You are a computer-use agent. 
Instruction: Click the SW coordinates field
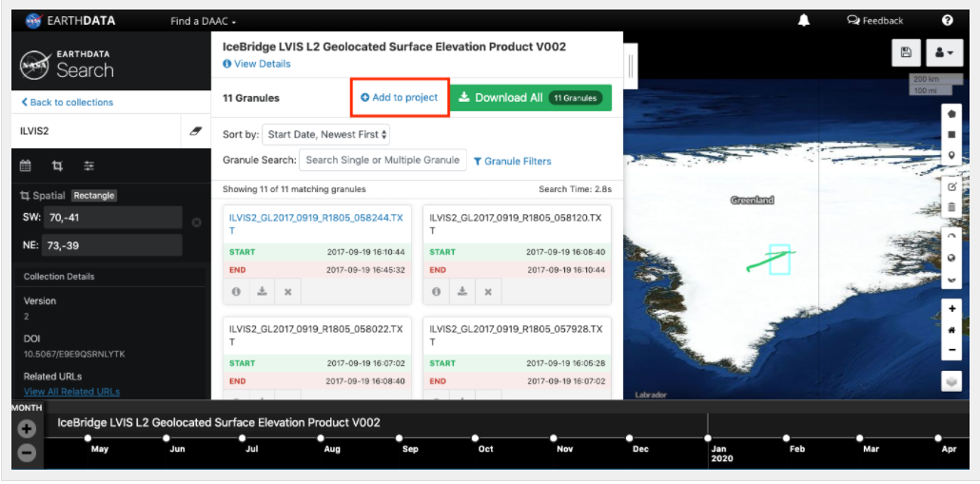tap(112, 218)
